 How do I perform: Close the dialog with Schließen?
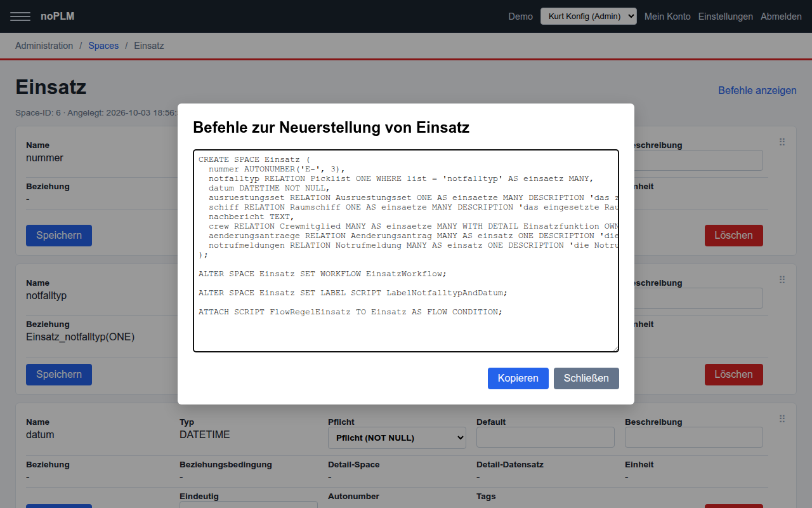[586, 378]
